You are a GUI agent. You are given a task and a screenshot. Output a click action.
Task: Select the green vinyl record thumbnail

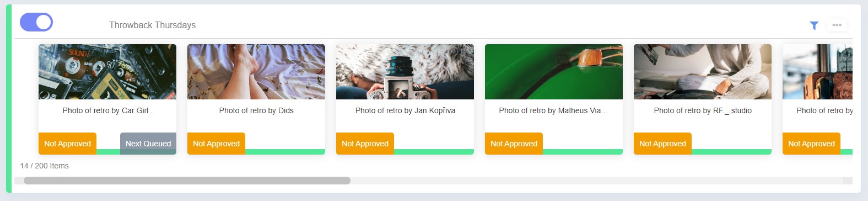click(x=554, y=72)
